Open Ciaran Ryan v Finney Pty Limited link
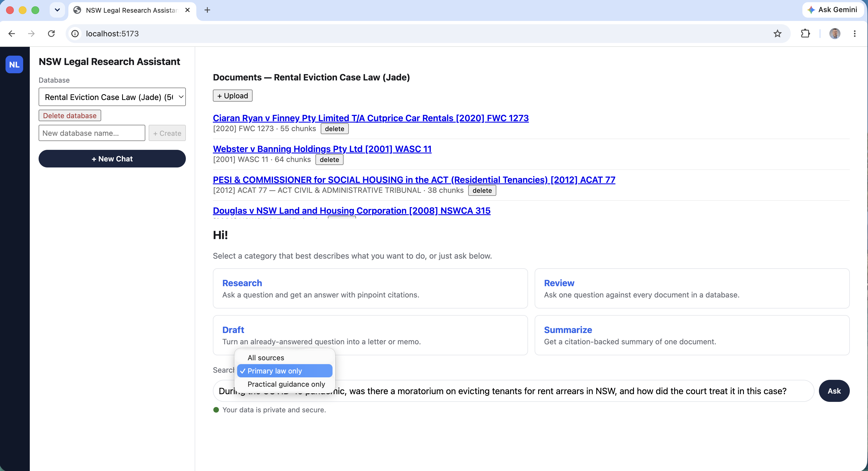Screen dimensions: 868x471 click(371, 118)
